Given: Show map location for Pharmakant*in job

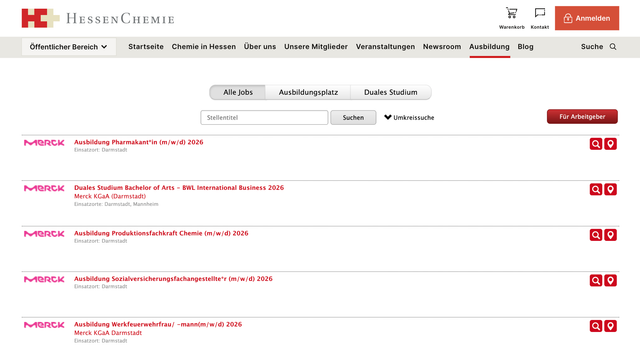Looking at the screenshot, I should pyautogui.click(x=610, y=144).
